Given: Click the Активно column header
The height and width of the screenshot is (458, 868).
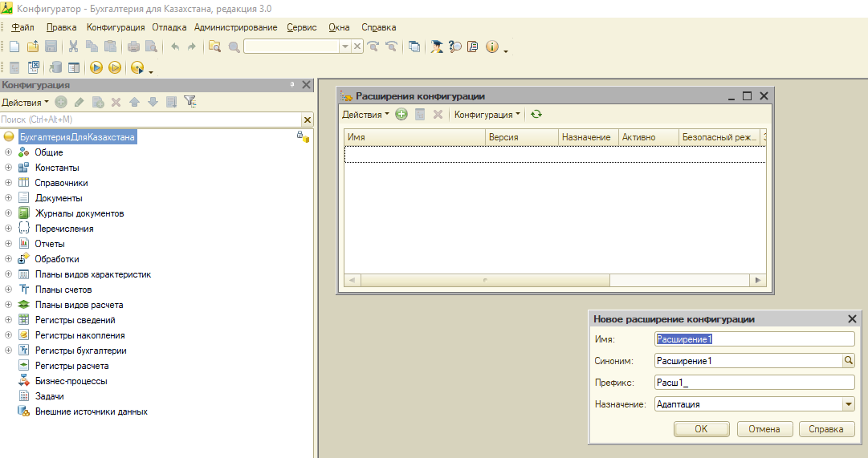Looking at the screenshot, I should (648, 137).
